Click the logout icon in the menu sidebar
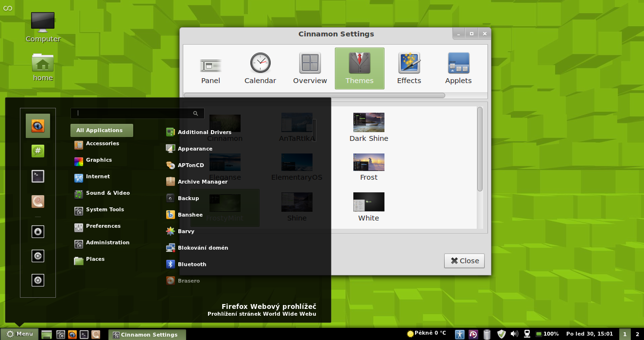The height and width of the screenshot is (340, 644). point(38,256)
